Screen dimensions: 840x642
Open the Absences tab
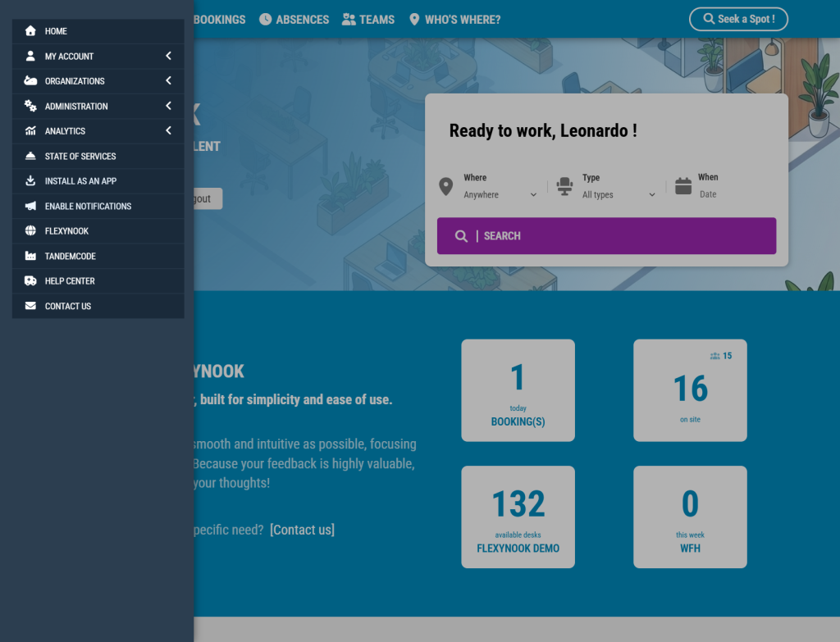pos(294,20)
